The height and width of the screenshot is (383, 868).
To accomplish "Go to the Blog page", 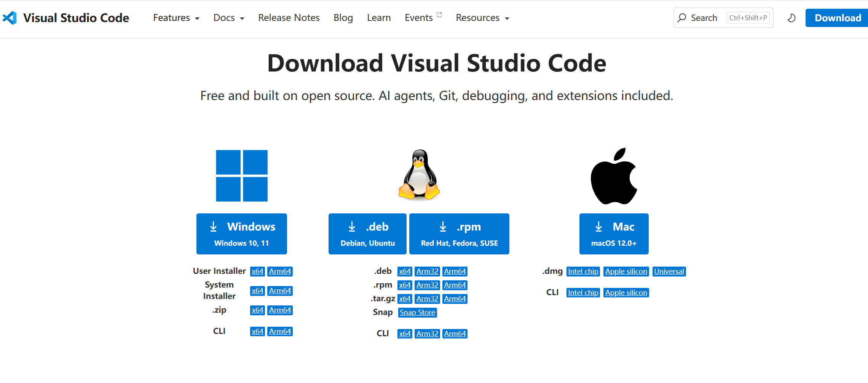I will click(343, 18).
